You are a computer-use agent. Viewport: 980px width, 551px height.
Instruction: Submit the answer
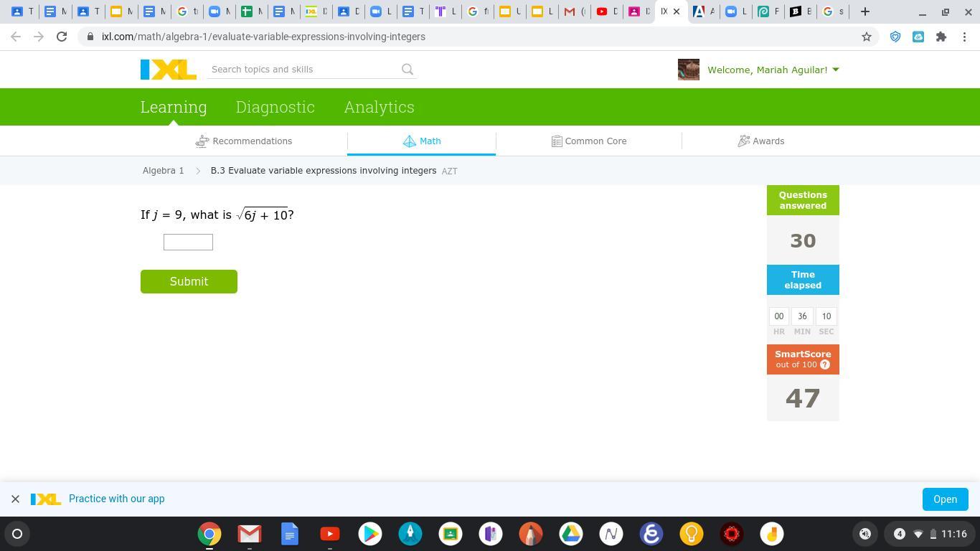(x=189, y=281)
